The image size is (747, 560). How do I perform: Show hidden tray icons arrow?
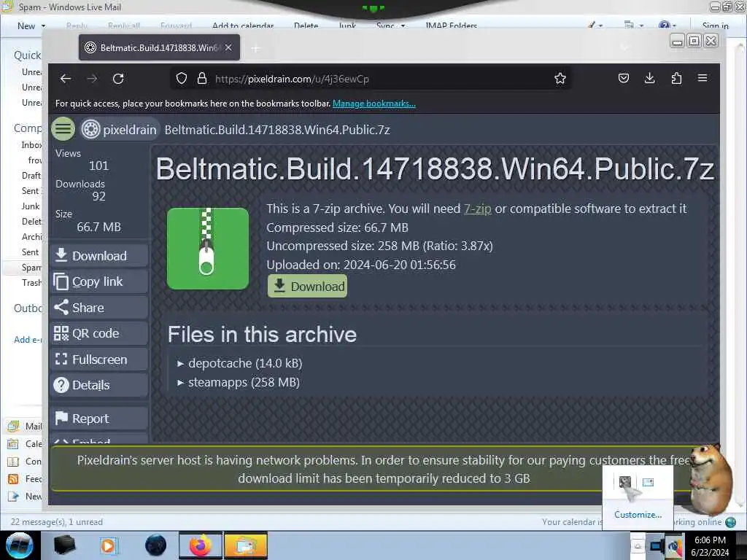point(638,545)
